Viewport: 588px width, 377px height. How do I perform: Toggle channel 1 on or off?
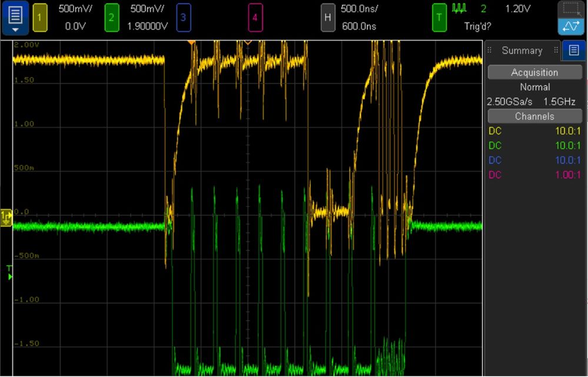click(40, 18)
